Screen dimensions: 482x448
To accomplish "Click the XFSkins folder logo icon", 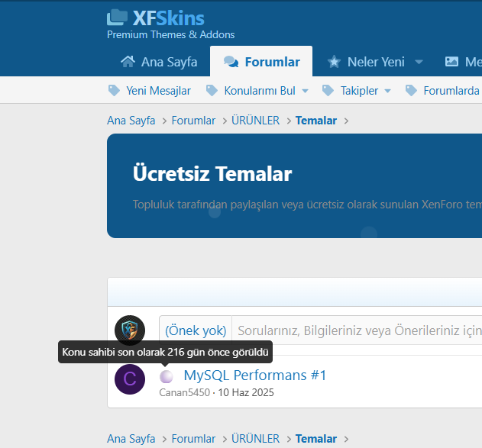I will point(118,18).
